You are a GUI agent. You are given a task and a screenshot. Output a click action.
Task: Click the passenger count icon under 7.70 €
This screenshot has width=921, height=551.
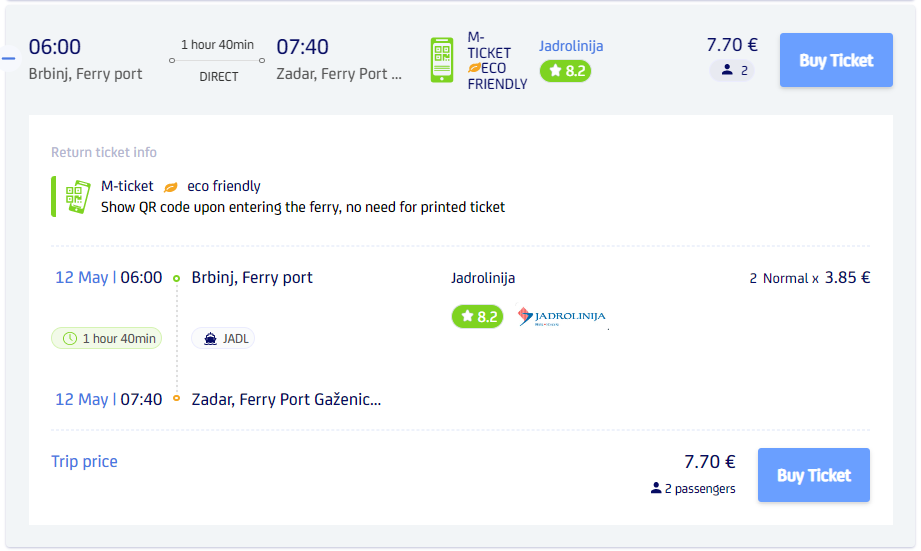click(727, 70)
